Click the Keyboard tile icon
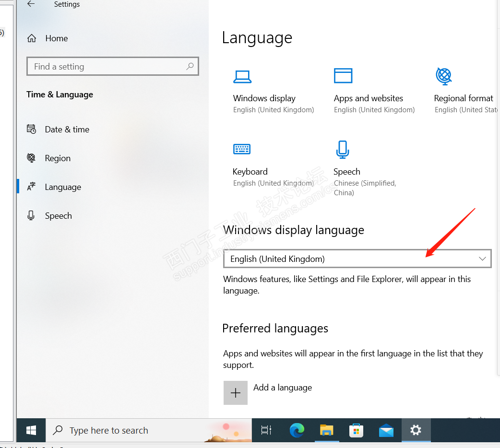500x448 pixels. coord(242,149)
